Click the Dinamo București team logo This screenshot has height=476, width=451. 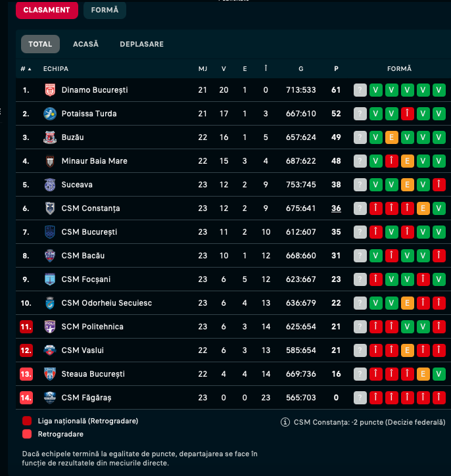(x=50, y=90)
